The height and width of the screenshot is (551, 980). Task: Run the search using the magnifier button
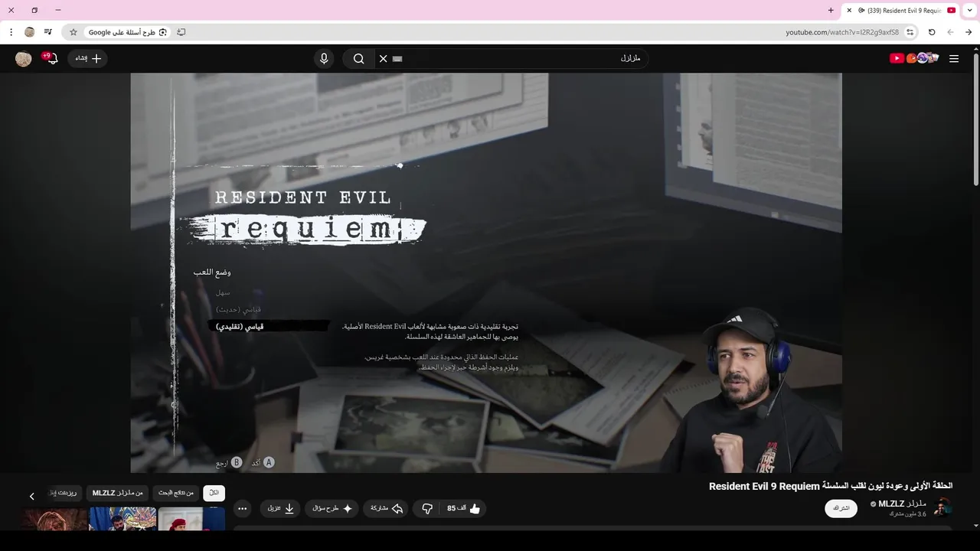[358, 59]
